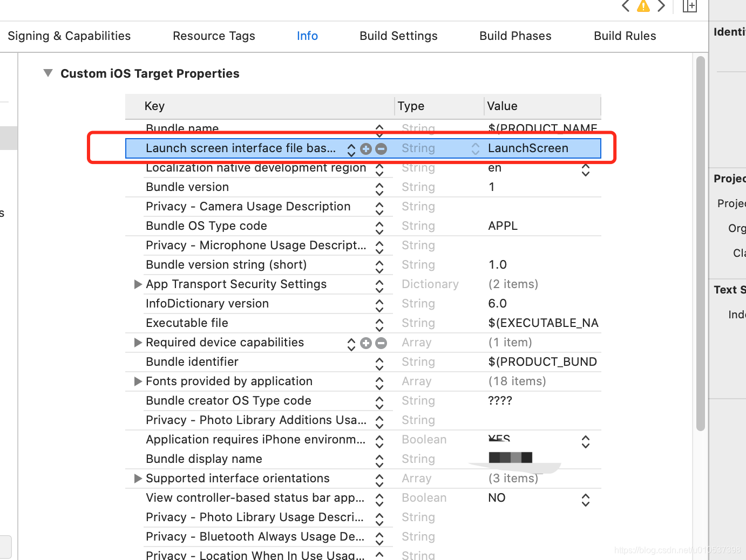Image resolution: width=746 pixels, height=560 pixels.
Task: Click the forward navigation chevron arrow
Action: [662, 6]
